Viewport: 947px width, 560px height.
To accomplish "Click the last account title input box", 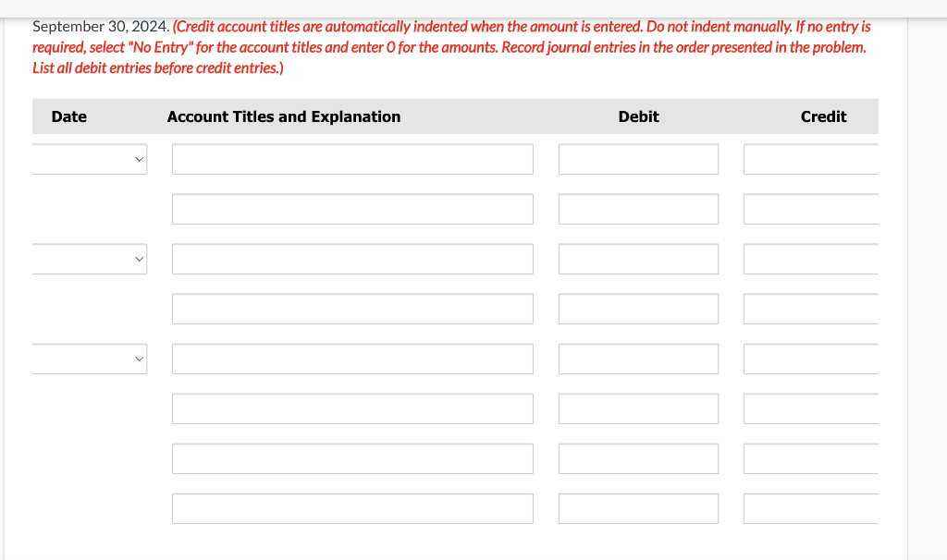I will tap(352, 507).
